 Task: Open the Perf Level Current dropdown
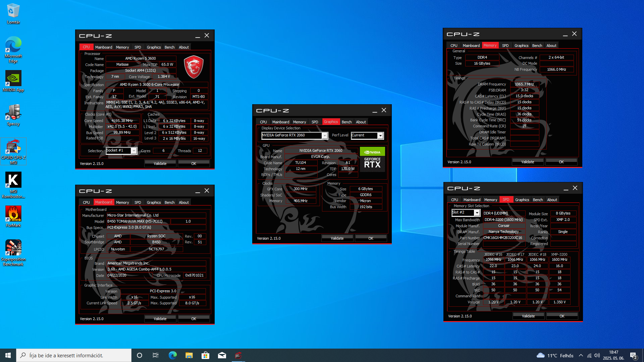(367, 135)
